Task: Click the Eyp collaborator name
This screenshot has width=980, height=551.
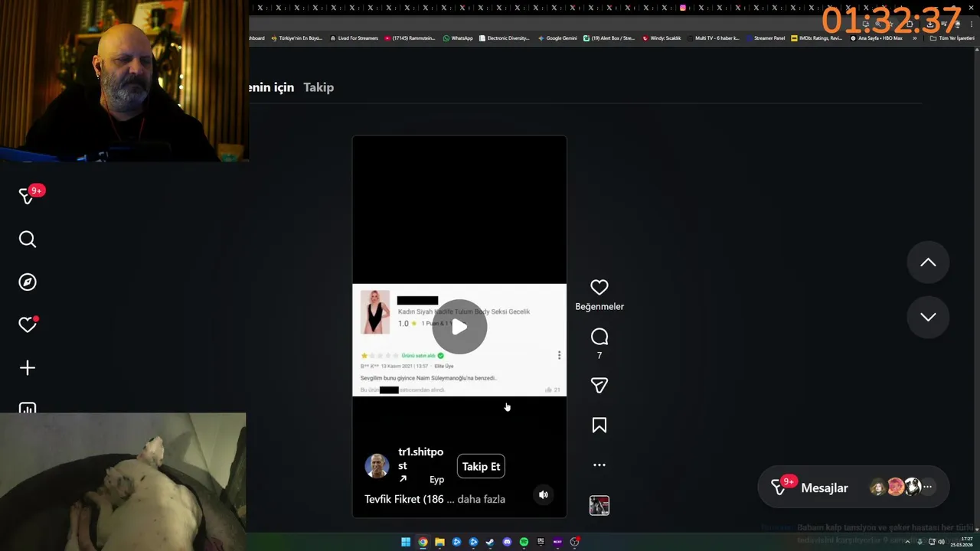Action: [436, 480]
